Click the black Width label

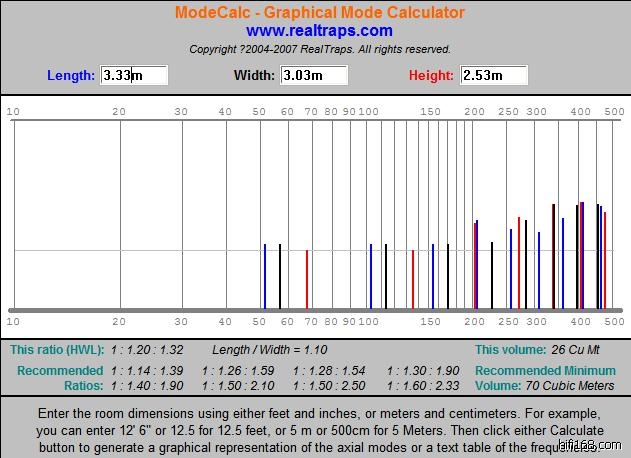click(x=254, y=75)
